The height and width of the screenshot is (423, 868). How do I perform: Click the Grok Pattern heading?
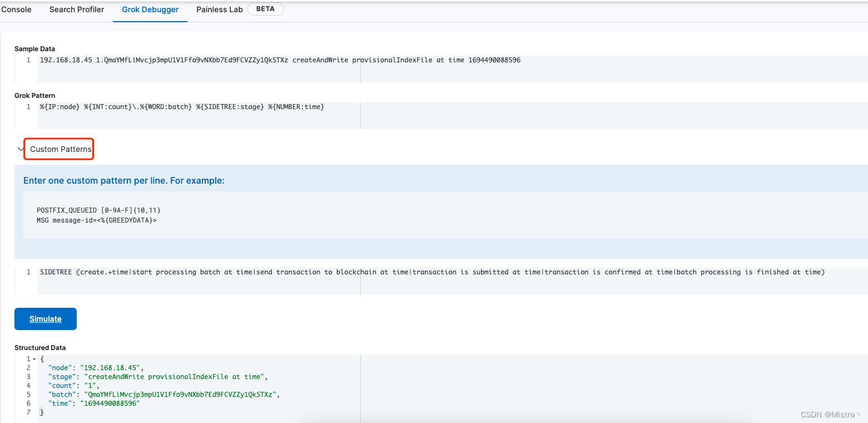click(x=34, y=96)
